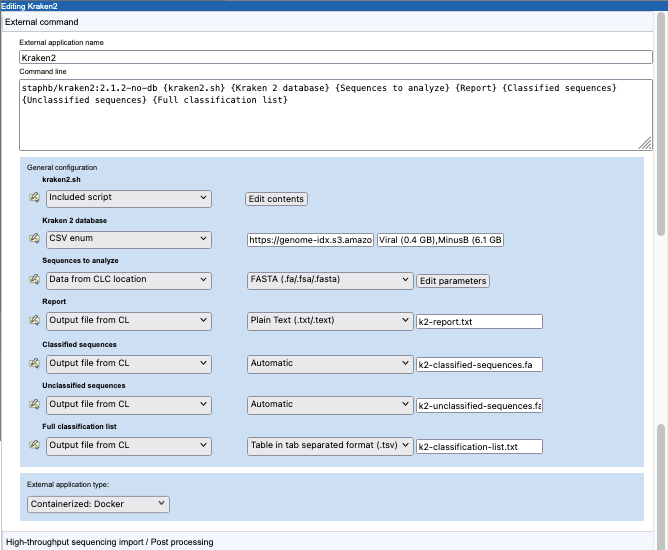The image size is (668, 550).
Task: Click the edit icon next to Report parameter
Action: pos(33,322)
